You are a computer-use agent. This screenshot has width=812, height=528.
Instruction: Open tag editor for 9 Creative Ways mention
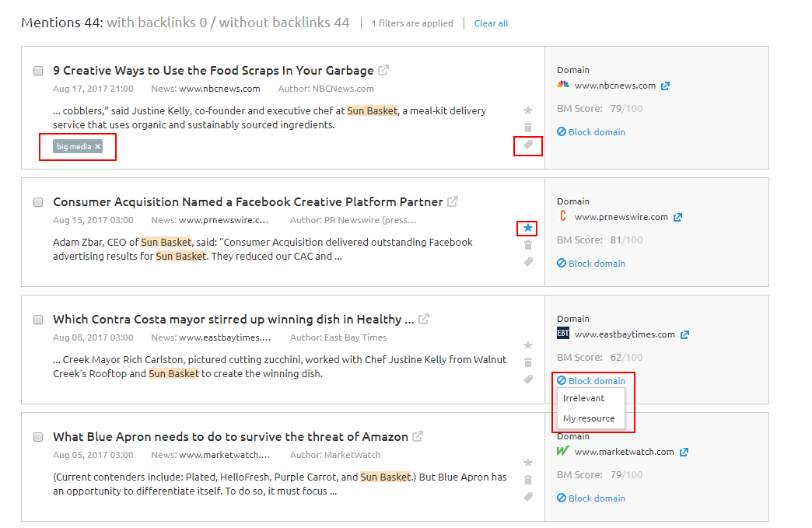coord(527,145)
